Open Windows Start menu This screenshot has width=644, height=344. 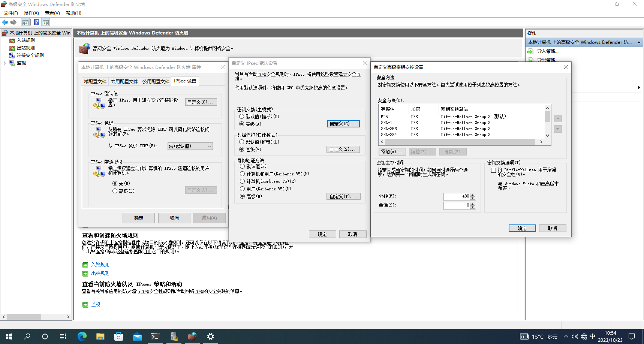tap(9, 337)
